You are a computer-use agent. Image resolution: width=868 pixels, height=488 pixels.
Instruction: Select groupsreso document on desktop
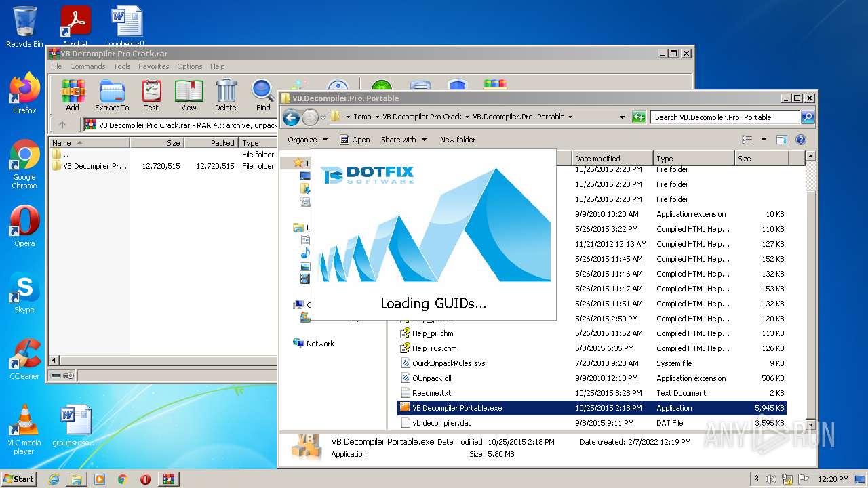pos(75,426)
